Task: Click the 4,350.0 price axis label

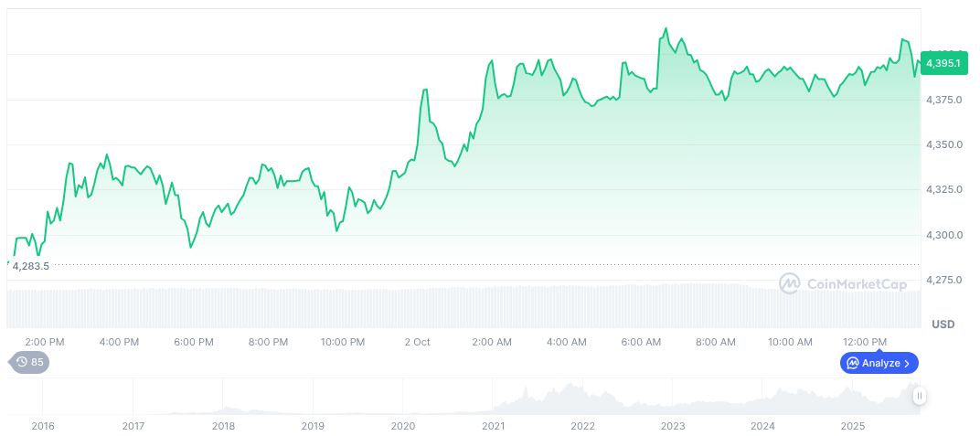Action: 943,144
